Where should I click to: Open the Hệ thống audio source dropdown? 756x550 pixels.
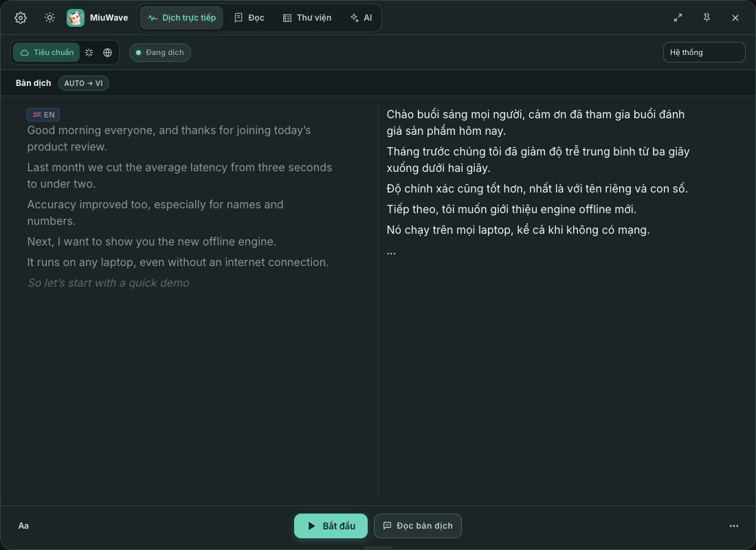click(x=704, y=52)
